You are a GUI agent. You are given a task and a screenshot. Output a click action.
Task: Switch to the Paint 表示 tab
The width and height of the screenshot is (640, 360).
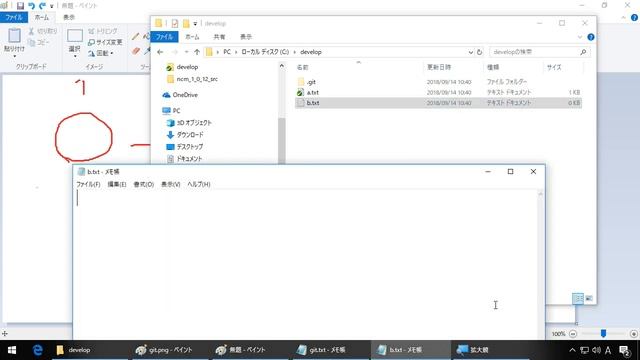(69, 17)
